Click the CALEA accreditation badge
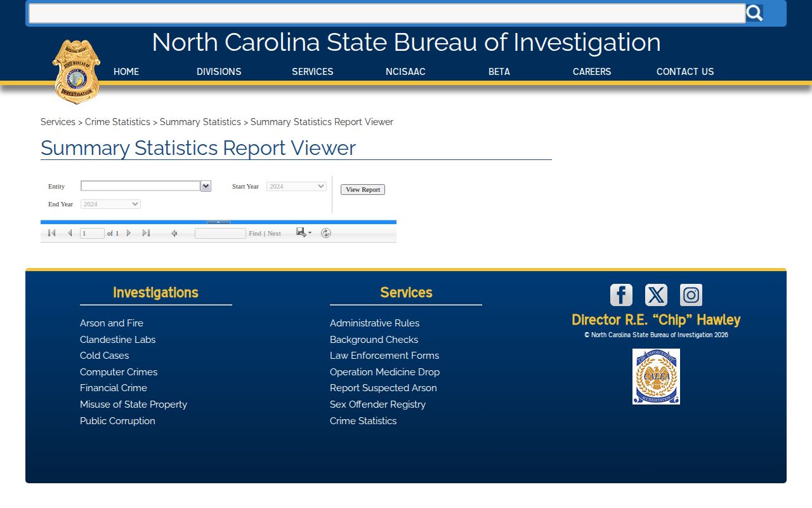This screenshot has width=812, height=508. click(x=656, y=377)
